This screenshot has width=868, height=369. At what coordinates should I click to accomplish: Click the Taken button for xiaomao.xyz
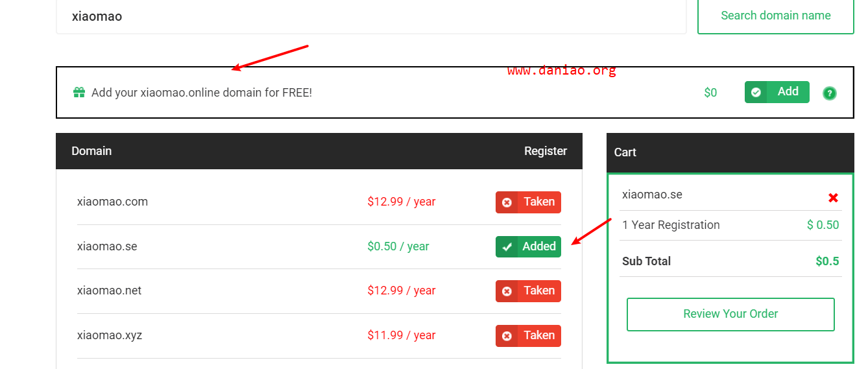click(x=528, y=335)
